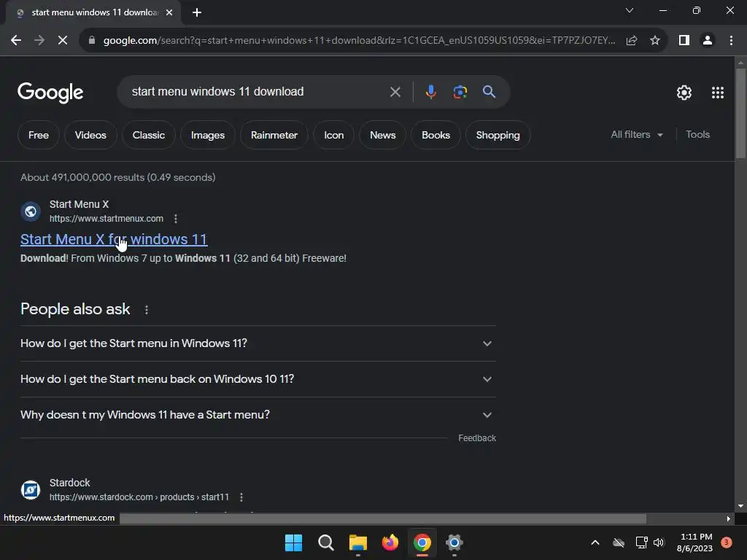Expand 'How do I get the Start menu back' question
747x560 pixels.
(x=258, y=379)
